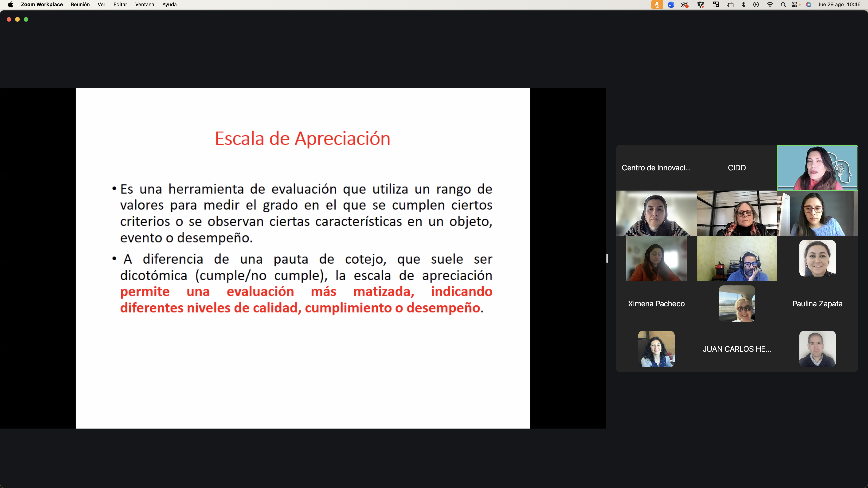Screen dimensions: 868x488
Task: Select video of woman in patterned black-white sweater
Action: pos(656,213)
